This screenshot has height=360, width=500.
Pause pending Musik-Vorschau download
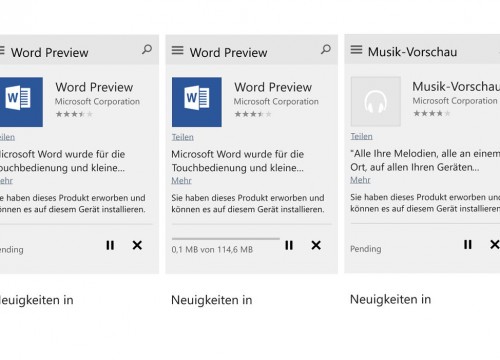468,245
